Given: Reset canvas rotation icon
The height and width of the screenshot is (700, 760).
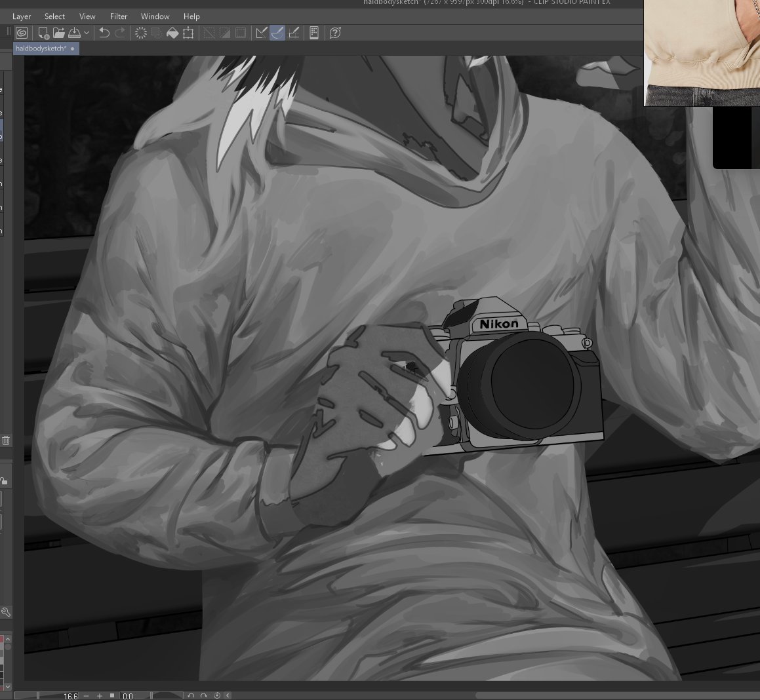Looking at the screenshot, I should [216, 695].
